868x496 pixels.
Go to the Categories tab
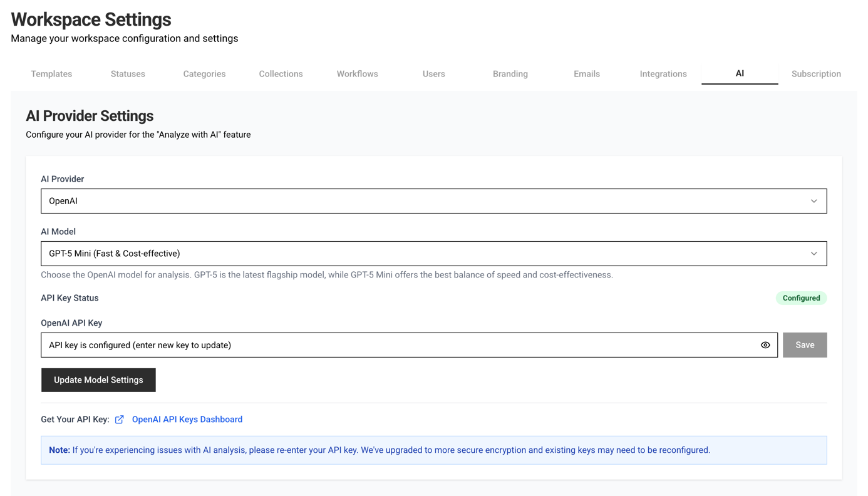click(204, 74)
